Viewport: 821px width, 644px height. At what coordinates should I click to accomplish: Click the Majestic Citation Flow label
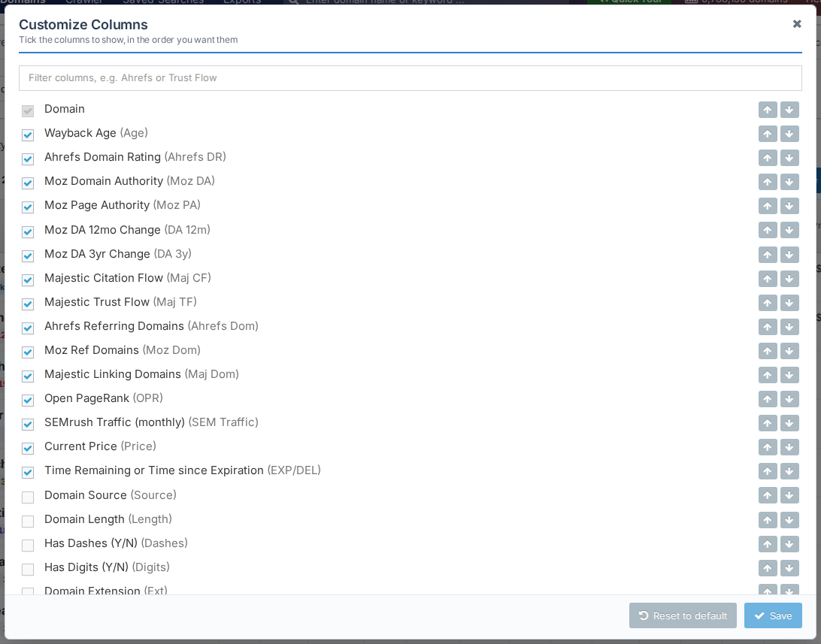(128, 278)
